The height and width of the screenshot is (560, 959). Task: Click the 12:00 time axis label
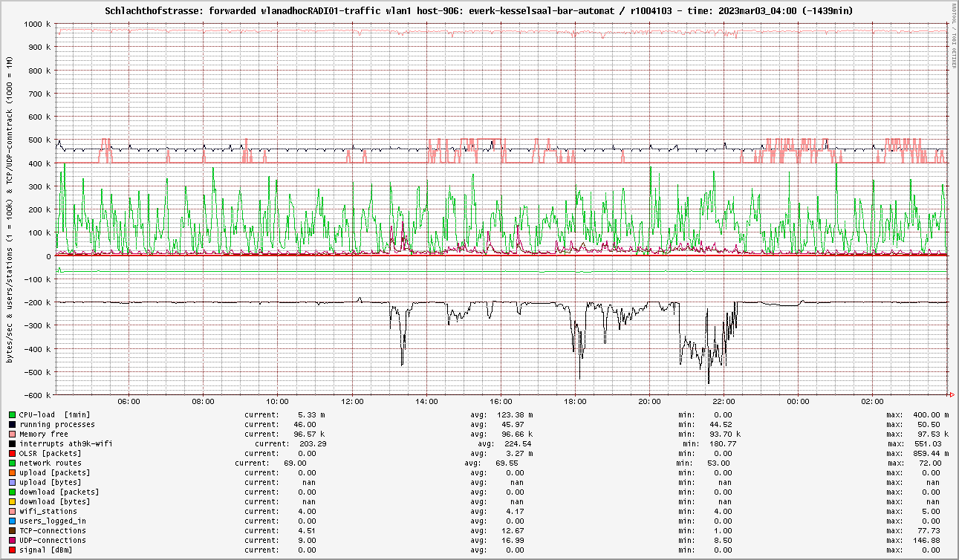coord(352,402)
